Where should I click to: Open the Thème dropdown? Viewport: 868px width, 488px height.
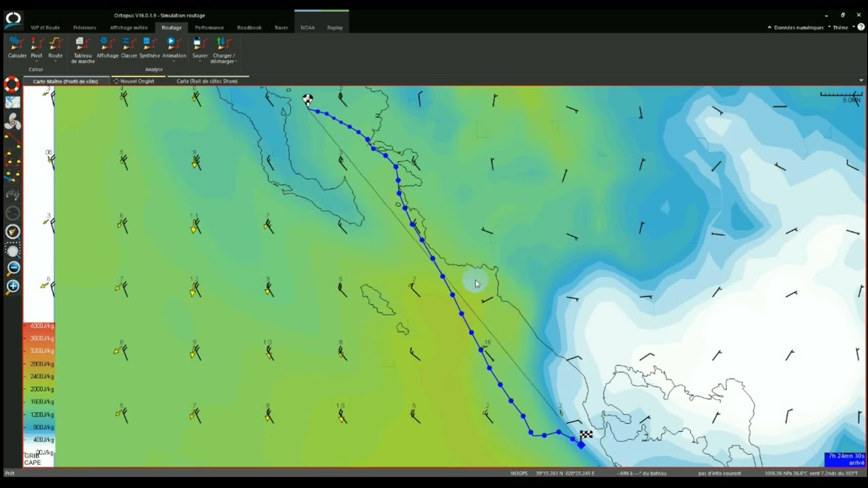(x=841, y=28)
